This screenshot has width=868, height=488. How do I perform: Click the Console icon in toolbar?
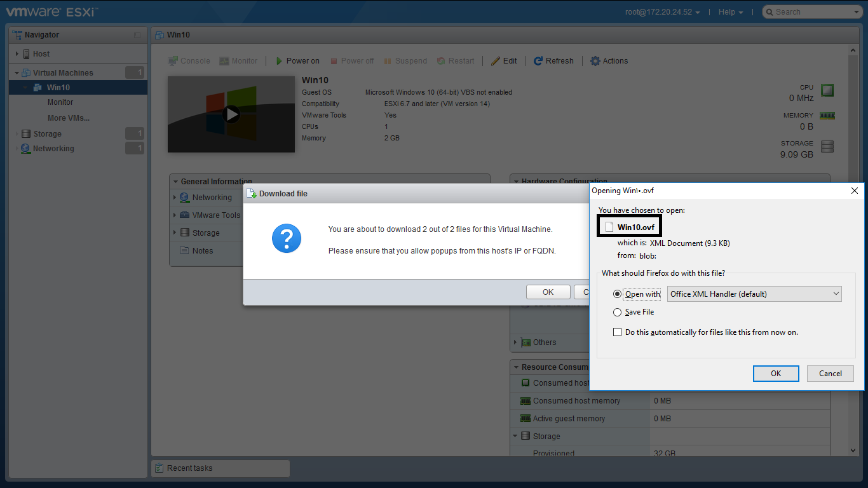click(173, 61)
